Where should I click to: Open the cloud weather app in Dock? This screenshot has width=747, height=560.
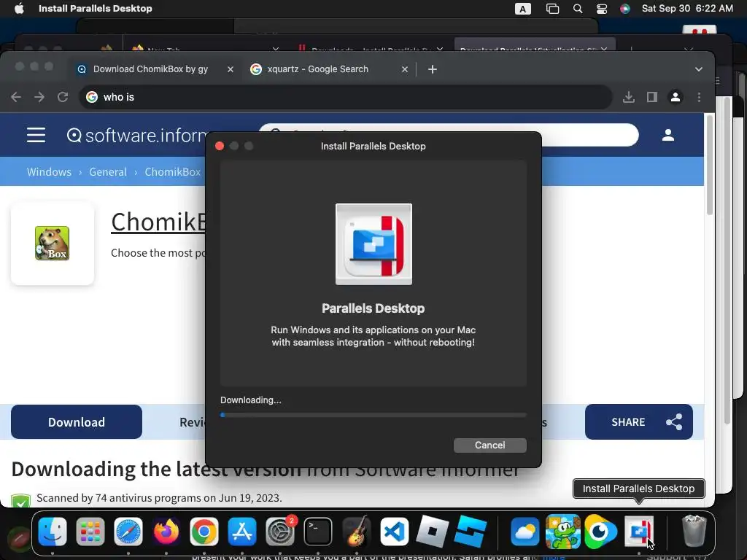[525, 532]
